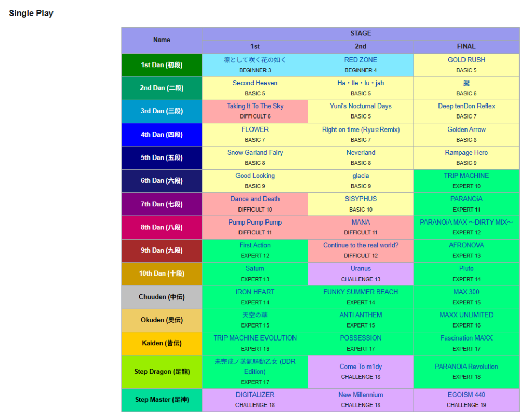Viewport: 532px width, 418px height.
Task: Open the RED ZONE song link
Action: 361,60
